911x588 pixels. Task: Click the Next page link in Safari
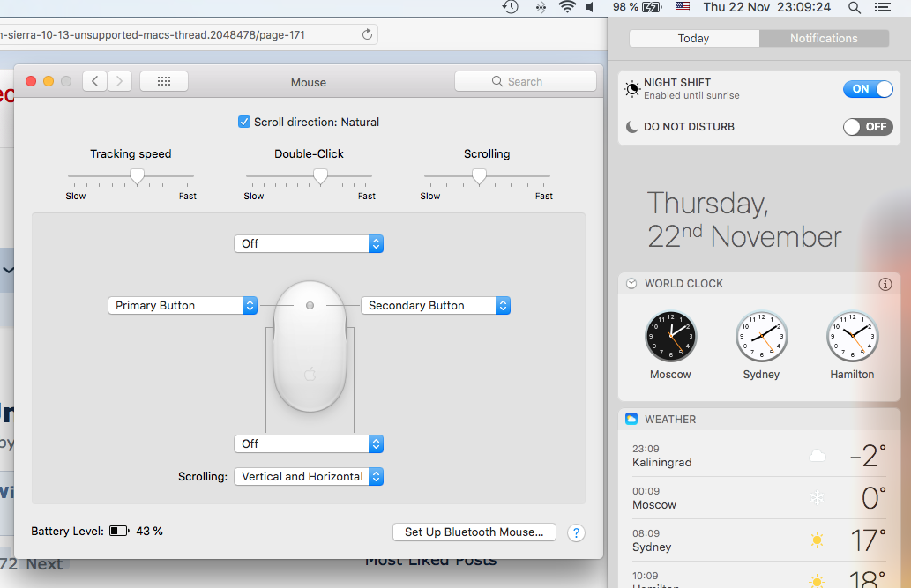(44, 563)
